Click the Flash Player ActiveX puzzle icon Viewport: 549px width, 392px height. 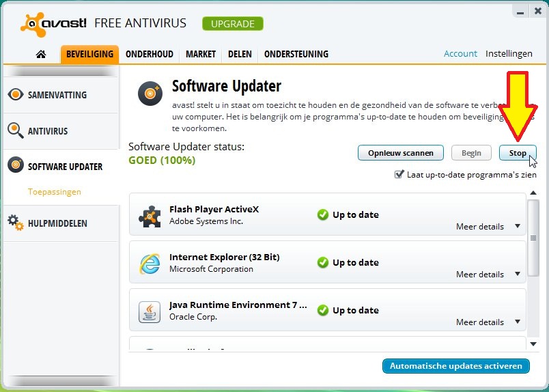150,214
